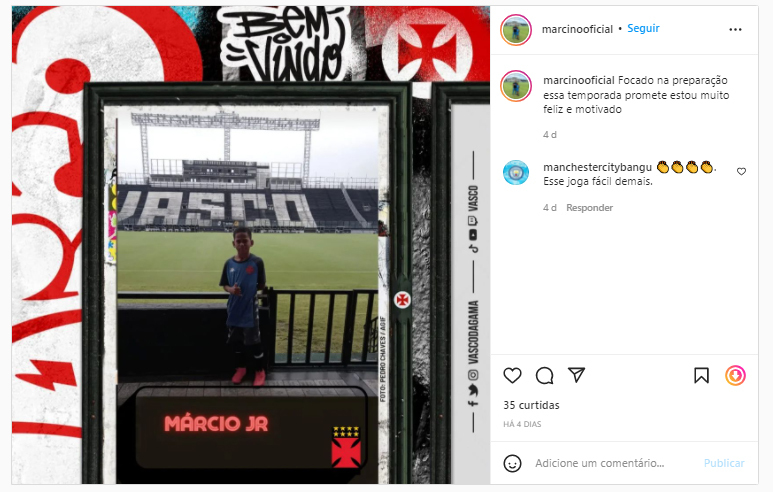The image size is (773, 492).
Task: Click the orange download extension icon
Action: 735,376
